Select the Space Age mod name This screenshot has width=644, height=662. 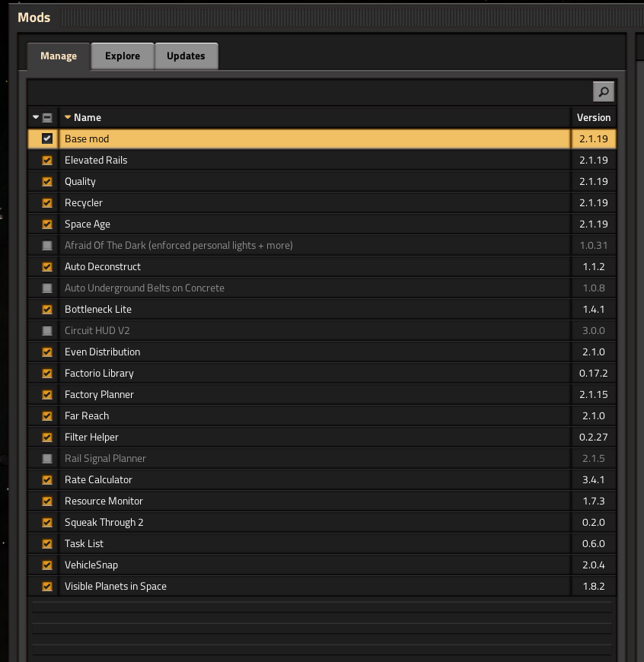point(88,224)
